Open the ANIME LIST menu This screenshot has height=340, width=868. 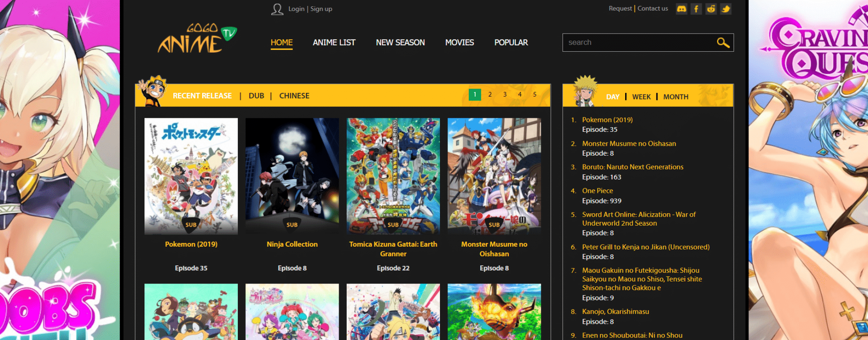(x=334, y=42)
